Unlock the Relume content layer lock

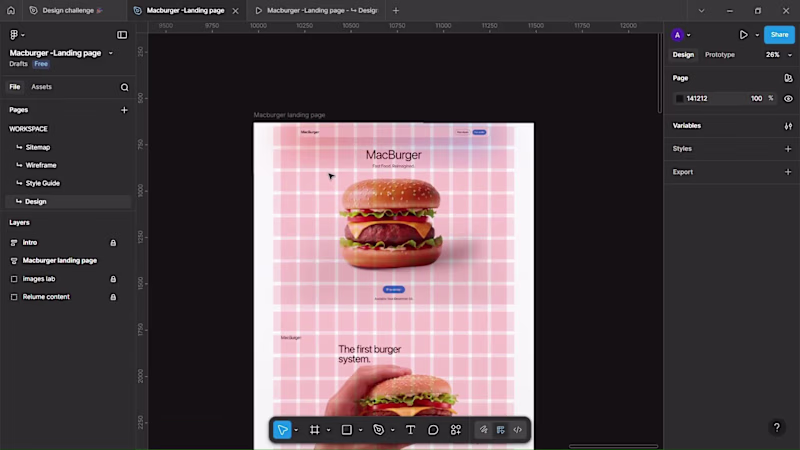113,297
